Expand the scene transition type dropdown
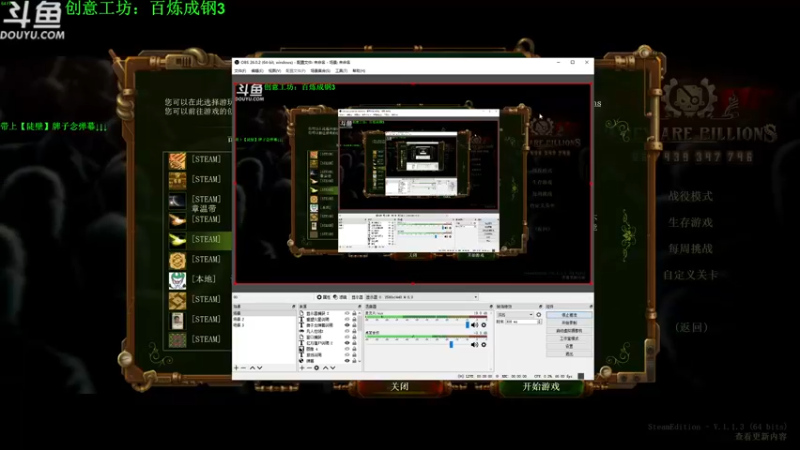The width and height of the screenshot is (800, 450). click(515, 315)
